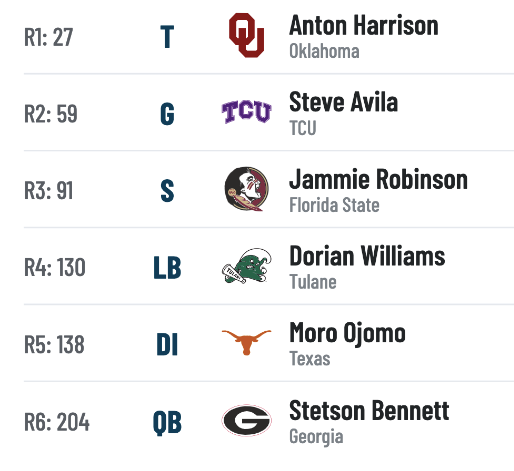Viewport: 514px width, 471px height.
Task: Click the R4: 130 pick label
Action: point(55,267)
